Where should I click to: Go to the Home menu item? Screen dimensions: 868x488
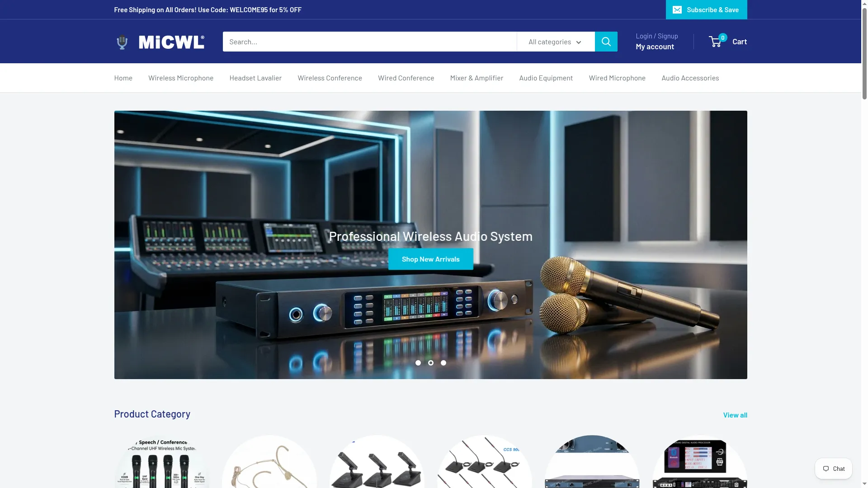coord(123,78)
